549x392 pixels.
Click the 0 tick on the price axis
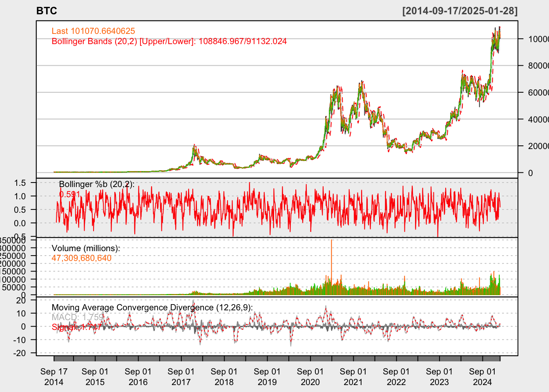[531, 173]
